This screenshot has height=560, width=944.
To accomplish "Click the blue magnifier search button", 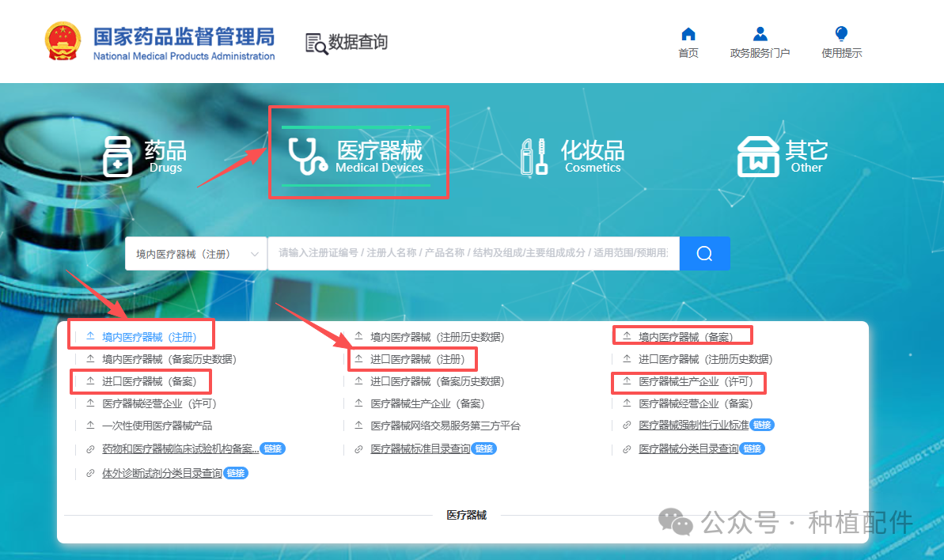I will pos(704,253).
